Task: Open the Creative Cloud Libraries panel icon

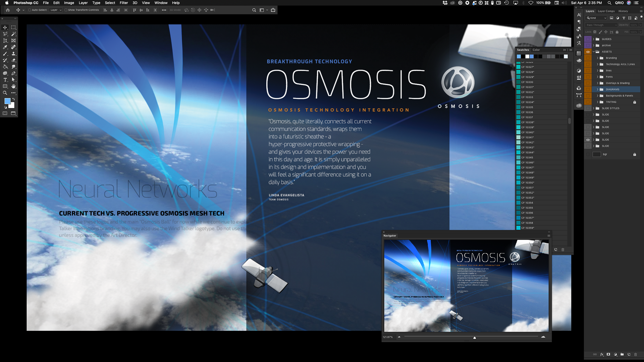Action: tap(579, 106)
